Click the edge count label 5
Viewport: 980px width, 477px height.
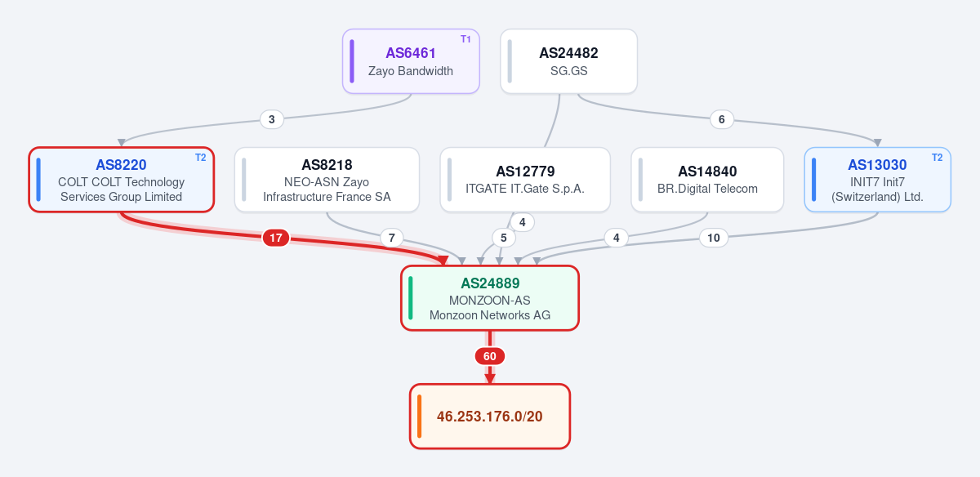(x=504, y=238)
